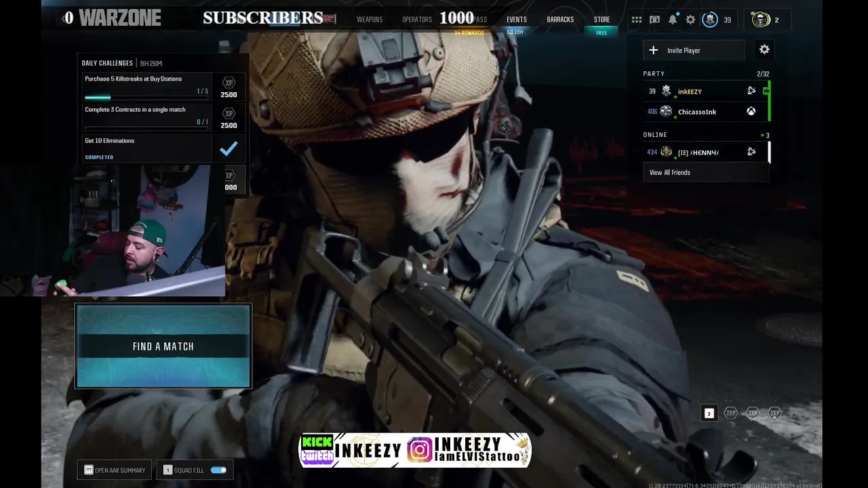Toggle the Squad Fill switch
The width and height of the screenshot is (868, 488).
[x=218, y=470]
